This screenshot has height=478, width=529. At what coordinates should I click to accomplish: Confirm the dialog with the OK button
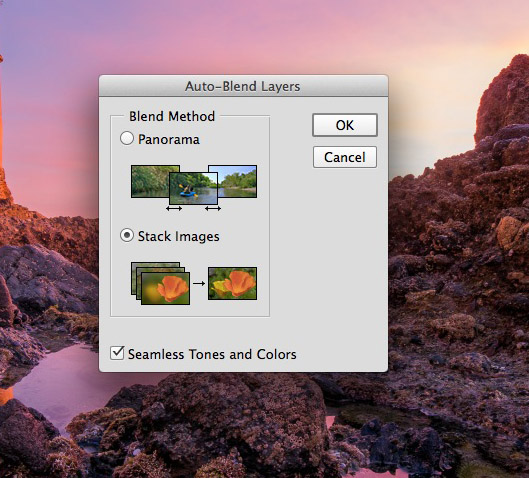tap(345, 125)
